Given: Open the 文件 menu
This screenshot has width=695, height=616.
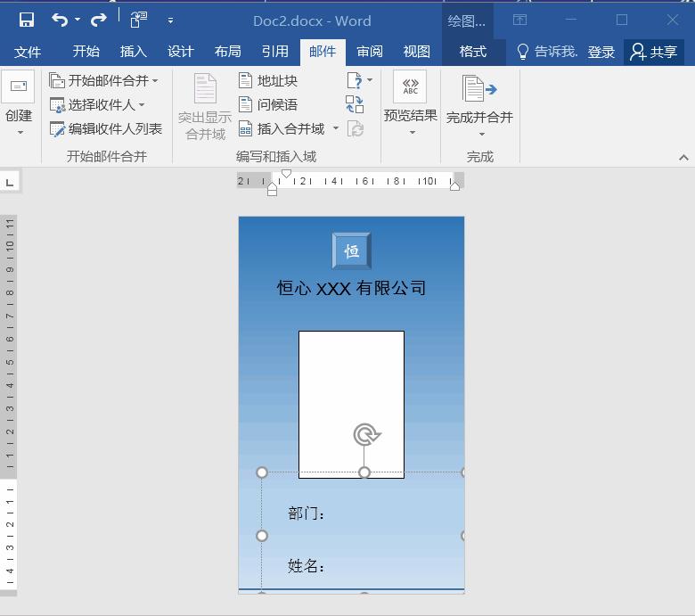Looking at the screenshot, I should [28, 52].
